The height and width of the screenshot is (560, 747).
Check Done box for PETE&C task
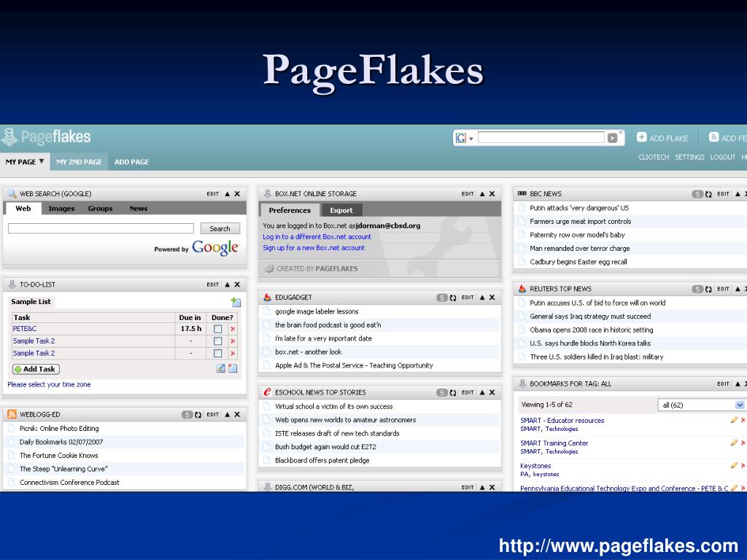coord(217,329)
